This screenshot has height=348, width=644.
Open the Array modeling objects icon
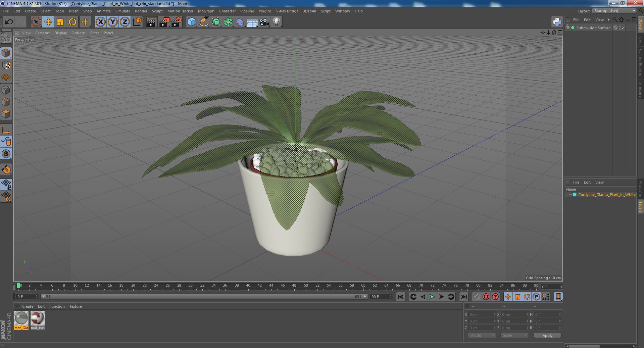228,22
